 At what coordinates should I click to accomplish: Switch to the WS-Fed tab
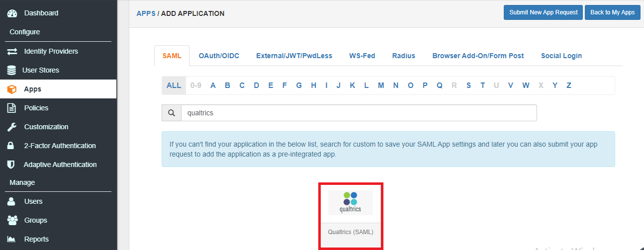coord(362,56)
